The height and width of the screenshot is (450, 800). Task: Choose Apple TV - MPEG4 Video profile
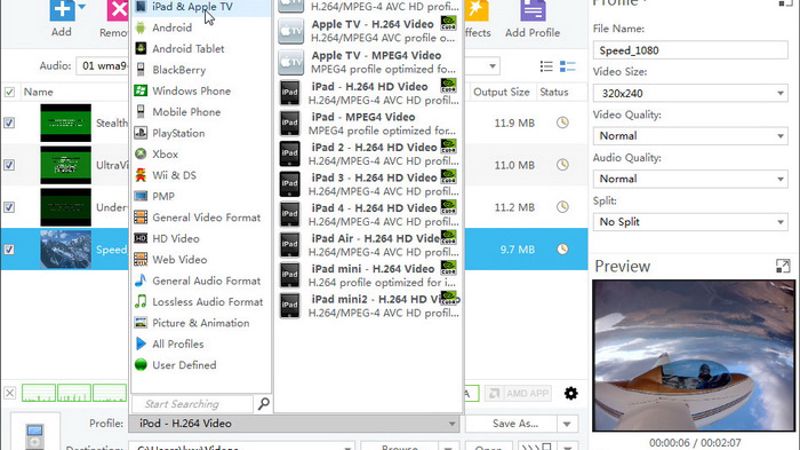click(368, 62)
